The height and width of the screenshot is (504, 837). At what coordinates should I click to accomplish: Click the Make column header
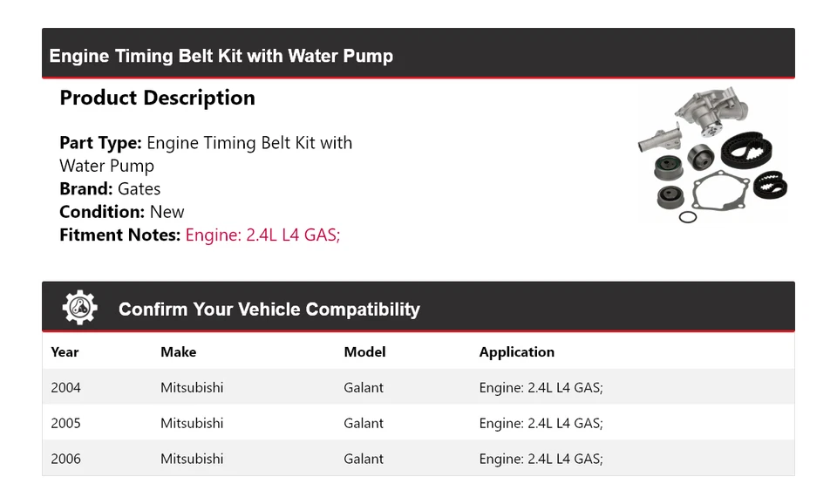(178, 352)
